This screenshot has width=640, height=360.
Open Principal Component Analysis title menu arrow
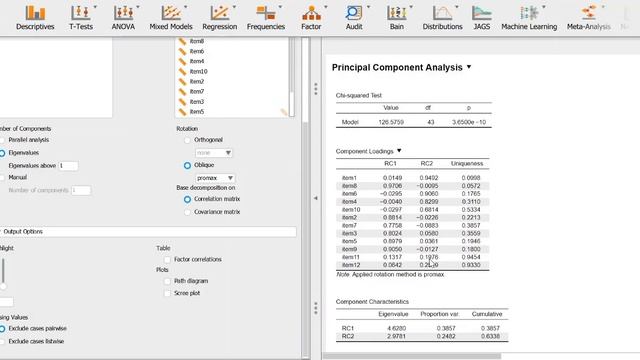(x=469, y=67)
